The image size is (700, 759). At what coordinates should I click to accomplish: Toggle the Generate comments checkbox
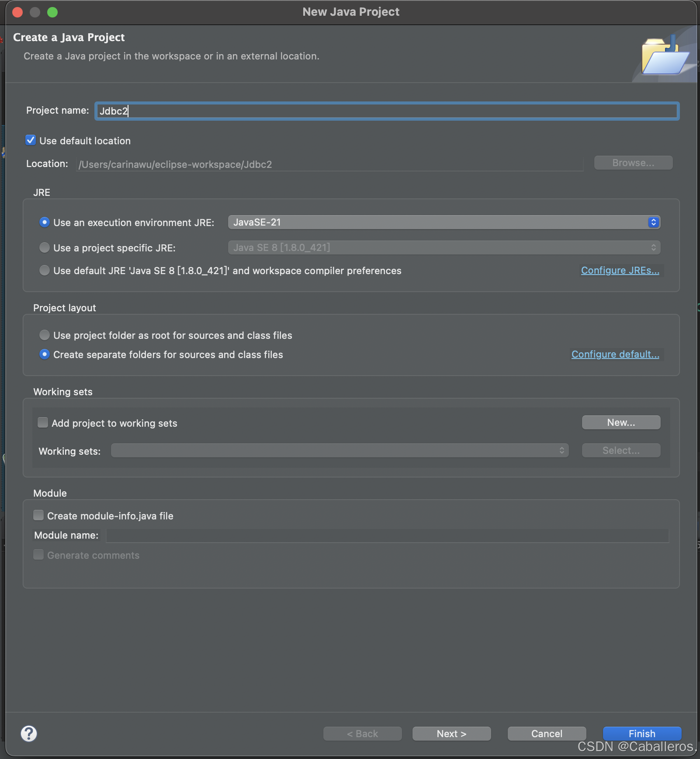point(38,554)
